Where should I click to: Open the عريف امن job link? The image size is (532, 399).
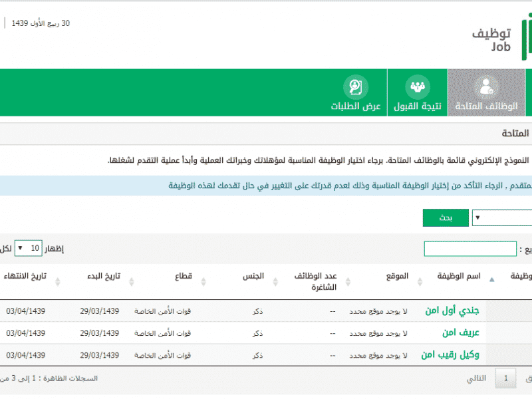[x=460, y=332]
